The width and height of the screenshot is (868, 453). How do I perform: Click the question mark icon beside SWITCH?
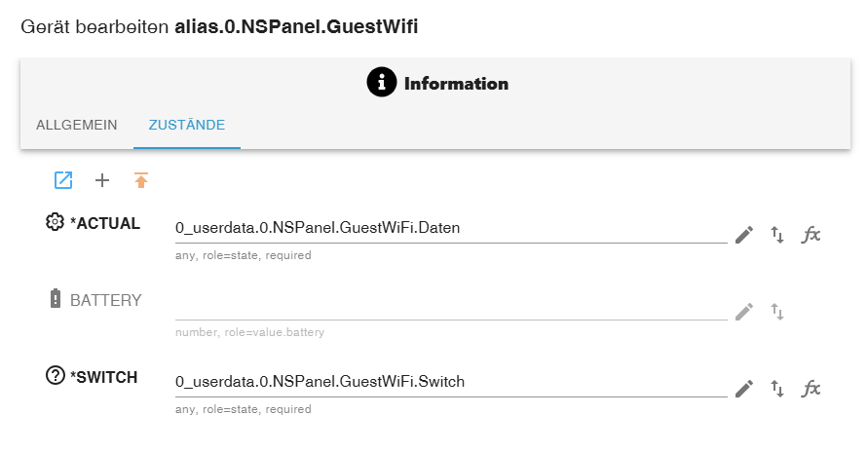(55, 377)
